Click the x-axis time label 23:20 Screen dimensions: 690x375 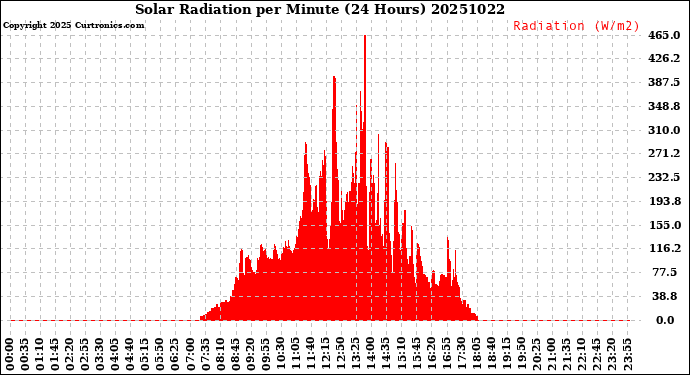pos(612,355)
